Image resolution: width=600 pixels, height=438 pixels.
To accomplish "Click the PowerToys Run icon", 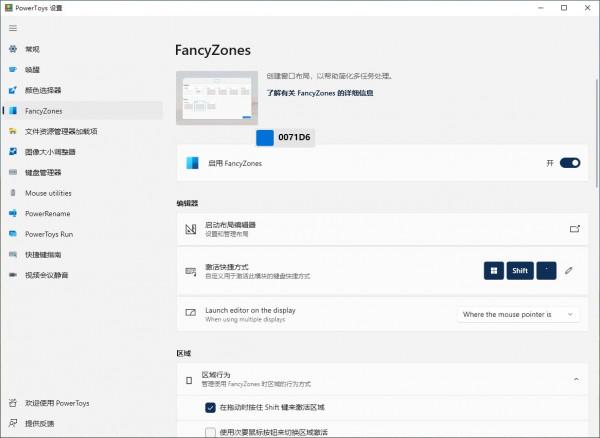I will click(x=13, y=234).
